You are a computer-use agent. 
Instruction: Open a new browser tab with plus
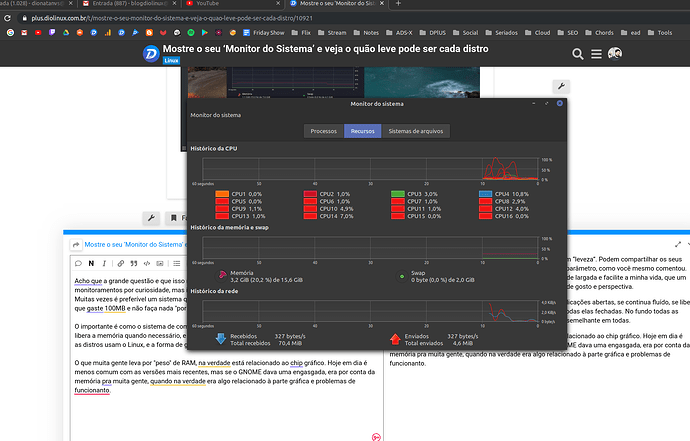click(398, 4)
